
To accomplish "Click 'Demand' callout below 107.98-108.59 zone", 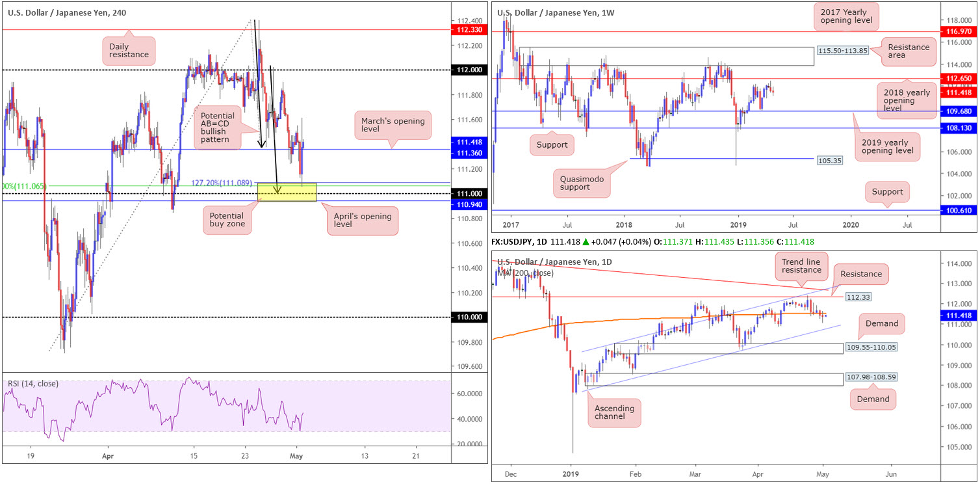I will point(873,399).
